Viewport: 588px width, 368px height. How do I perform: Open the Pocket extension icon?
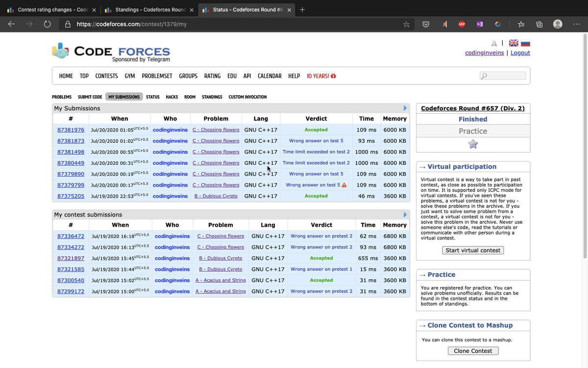(x=426, y=24)
